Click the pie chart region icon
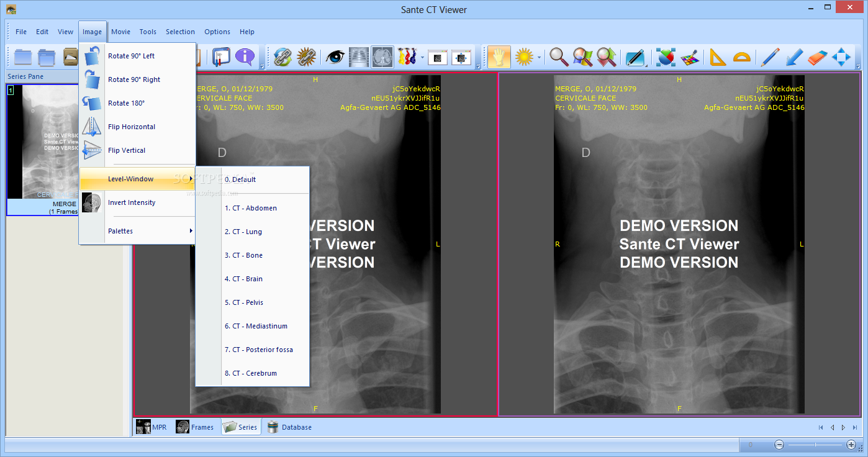 [665, 57]
